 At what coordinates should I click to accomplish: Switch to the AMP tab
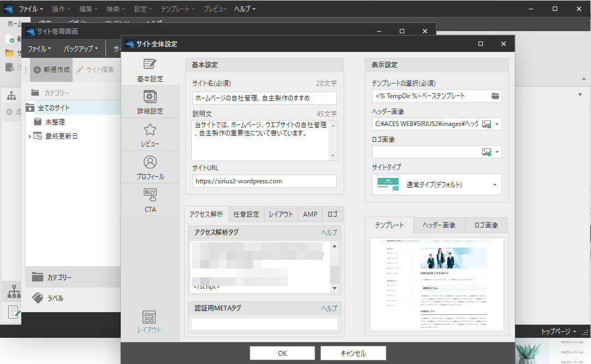(x=310, y=214)
